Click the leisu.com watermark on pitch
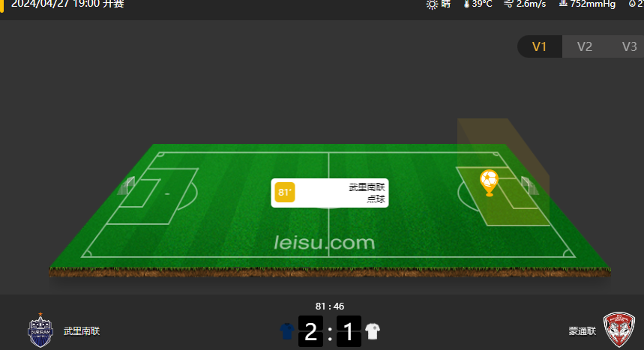The image size is (644, 350). point(325,242)
